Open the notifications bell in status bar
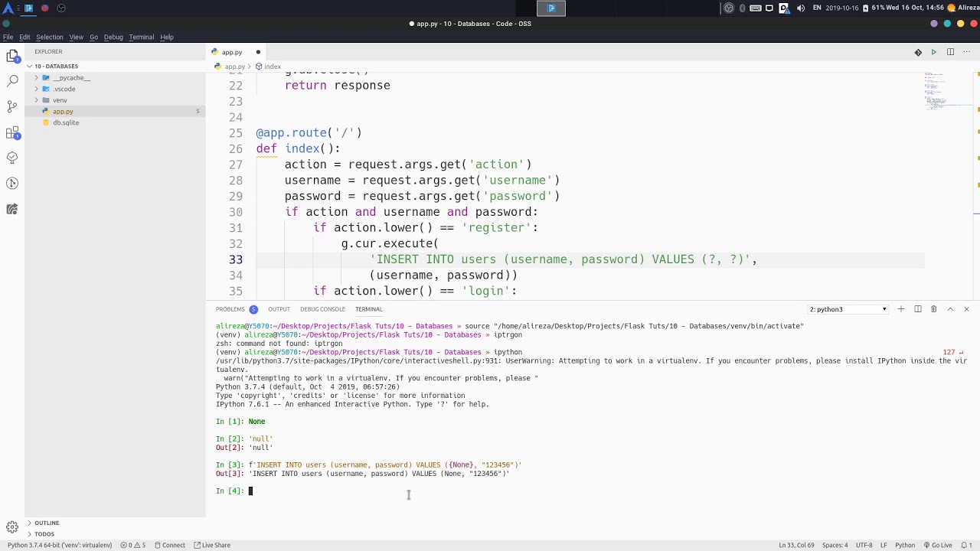The height and width of the screenshot is (551, 980). pos(965,545)
